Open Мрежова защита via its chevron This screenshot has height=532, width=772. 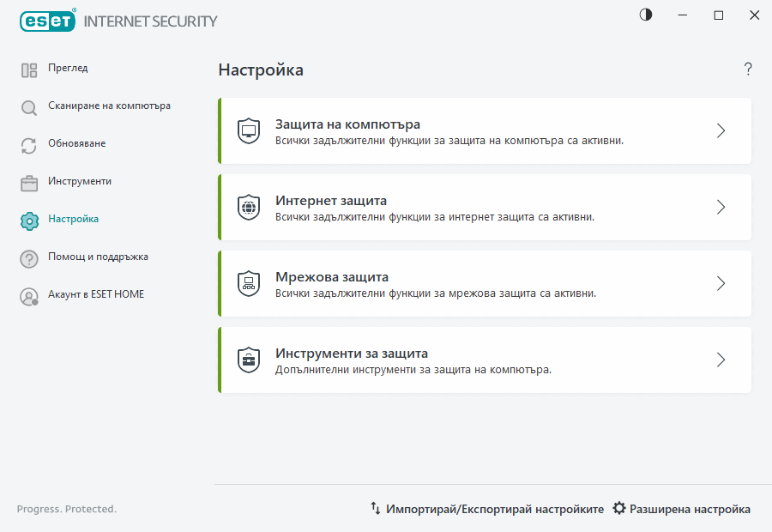coord(721,283)
